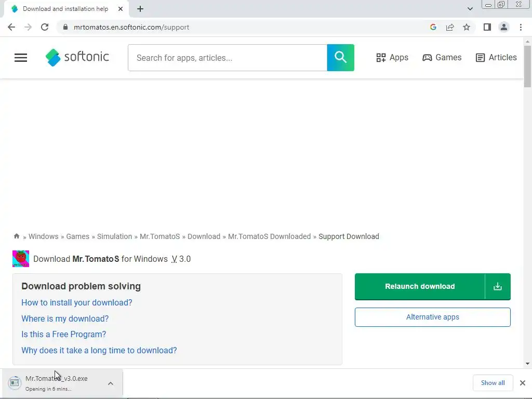Open the Articles section
The image size is (532, 399).
coord(496,58)
